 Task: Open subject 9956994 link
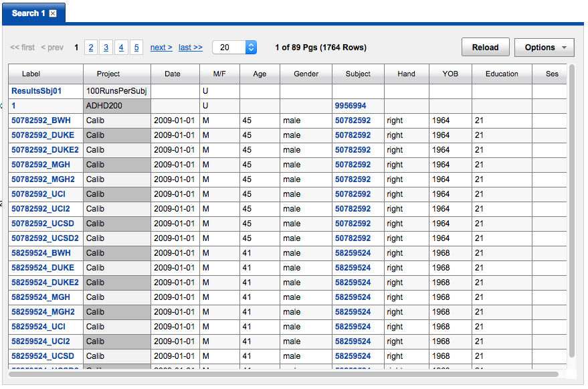coord(351,106)
